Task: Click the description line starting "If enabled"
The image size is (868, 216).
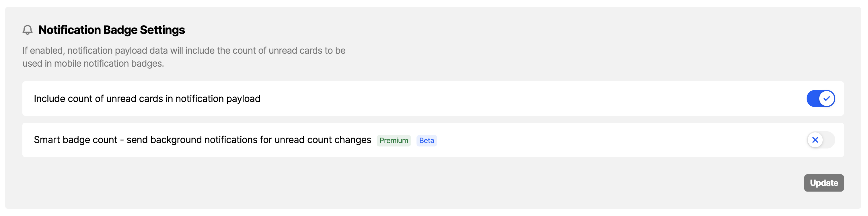Action: click(x=184, y=51)
